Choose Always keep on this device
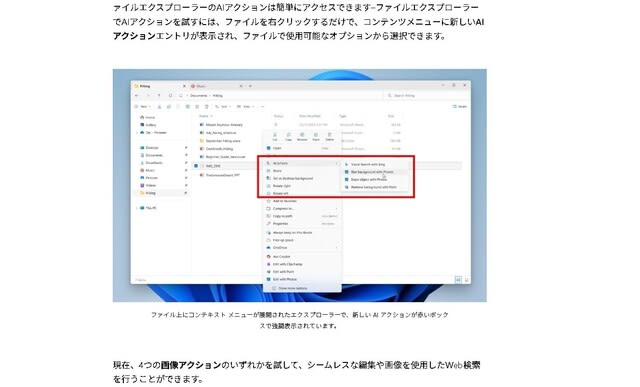Screen dimensions: 640x387 click(302, 233)
